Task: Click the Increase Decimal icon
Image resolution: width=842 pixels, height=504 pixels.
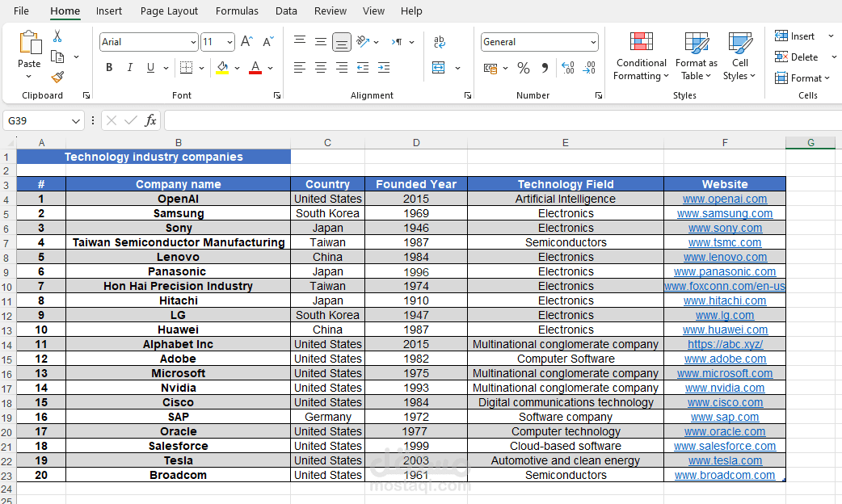Action: [x=567, y=68]
